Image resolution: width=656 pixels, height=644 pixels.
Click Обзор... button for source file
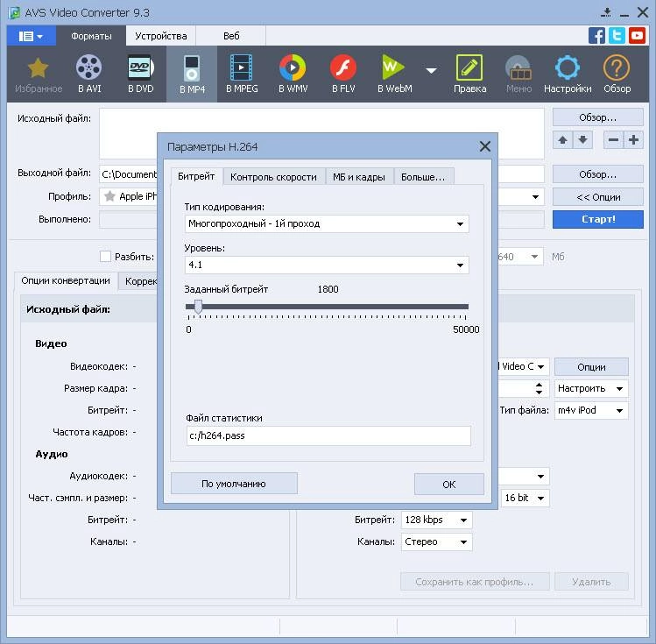pyautogui.click(x=598, y=117)
